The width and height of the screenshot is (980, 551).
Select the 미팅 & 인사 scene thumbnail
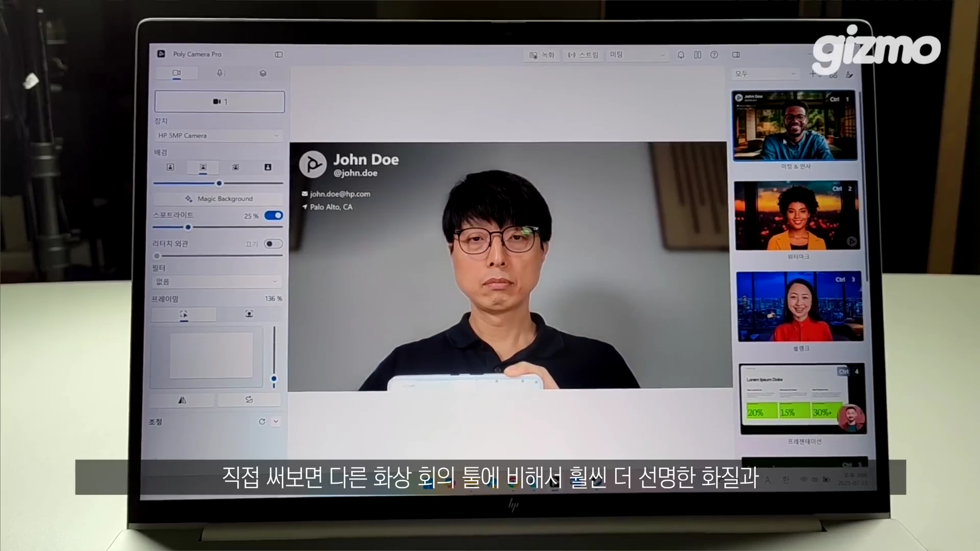coord(795,126)
